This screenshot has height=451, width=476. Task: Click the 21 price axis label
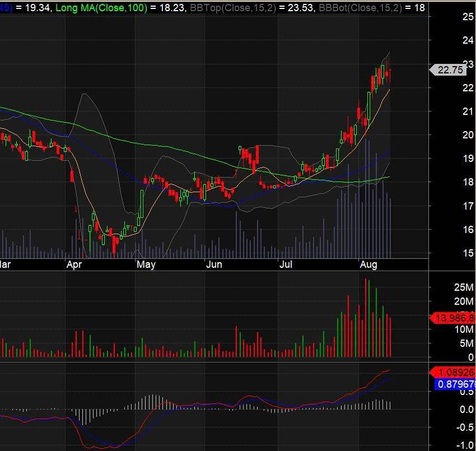tap(468, 111)
